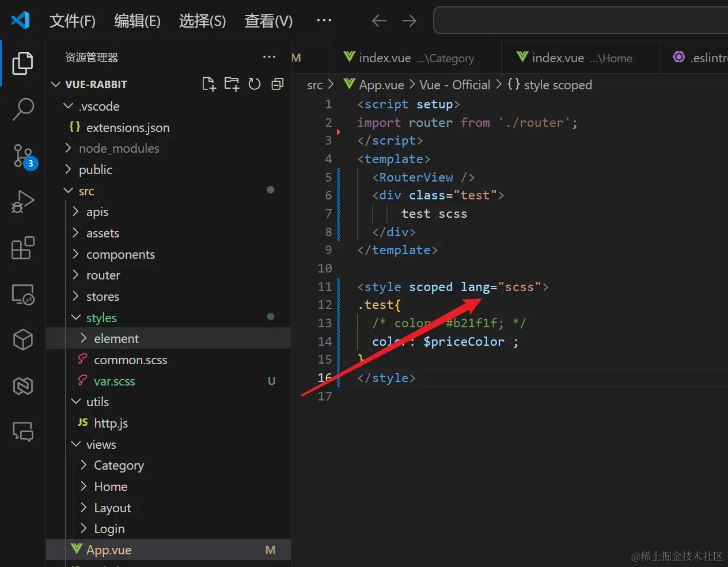Click the VS Code logo icon
The width and height of the screenshot is (728, 567).
click(x=20, y=20)
